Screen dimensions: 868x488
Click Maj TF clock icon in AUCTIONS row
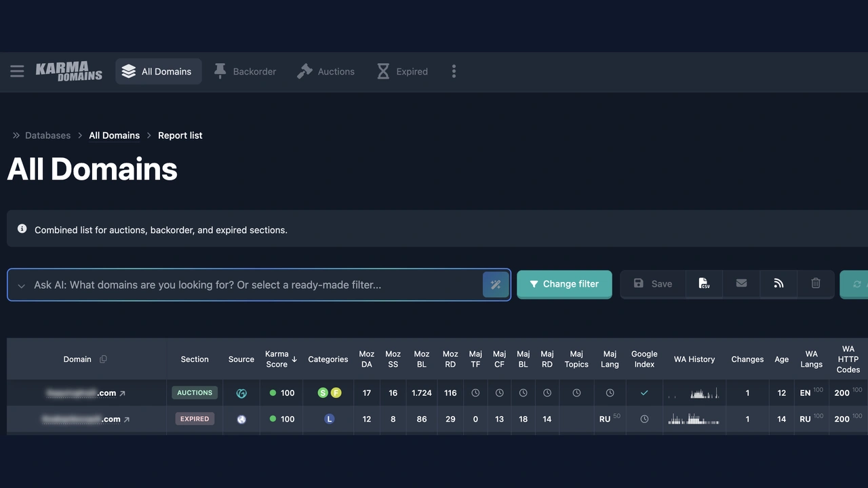pyautogui.click(x=475, y=393)
